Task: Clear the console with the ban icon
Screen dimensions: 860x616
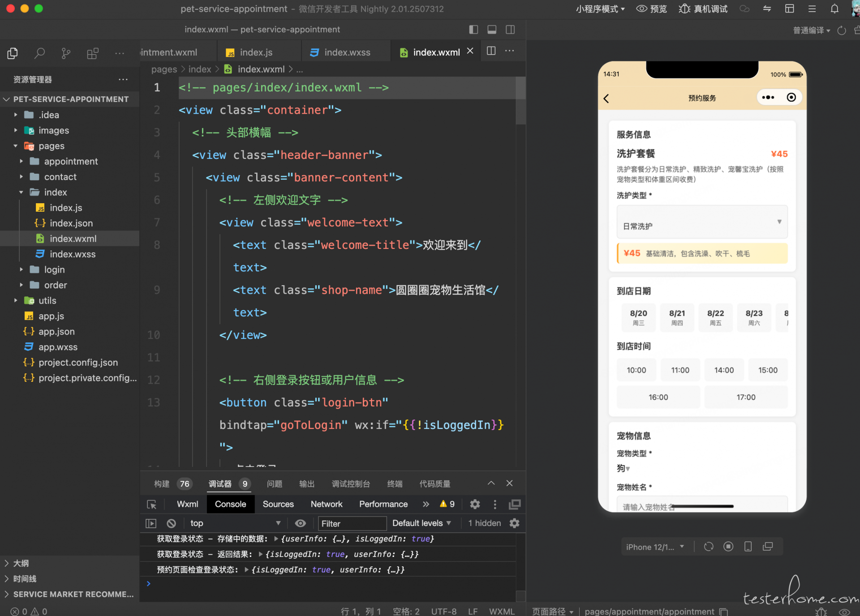Action: tap(171, 523)
